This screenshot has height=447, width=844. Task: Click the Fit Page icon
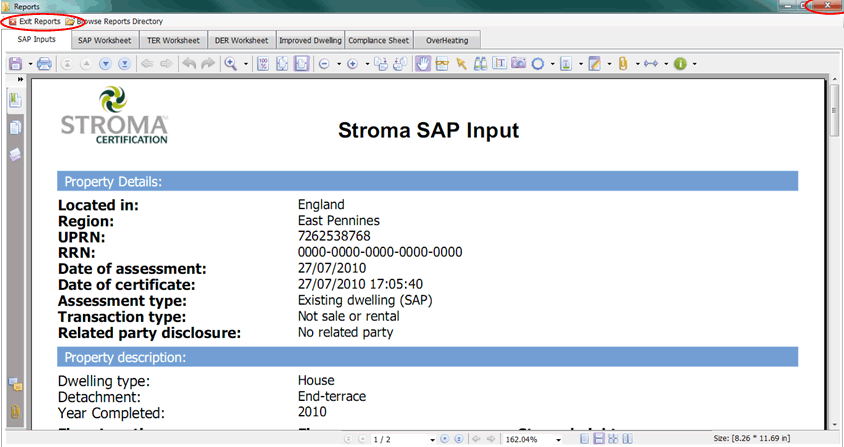click(282, 64)
